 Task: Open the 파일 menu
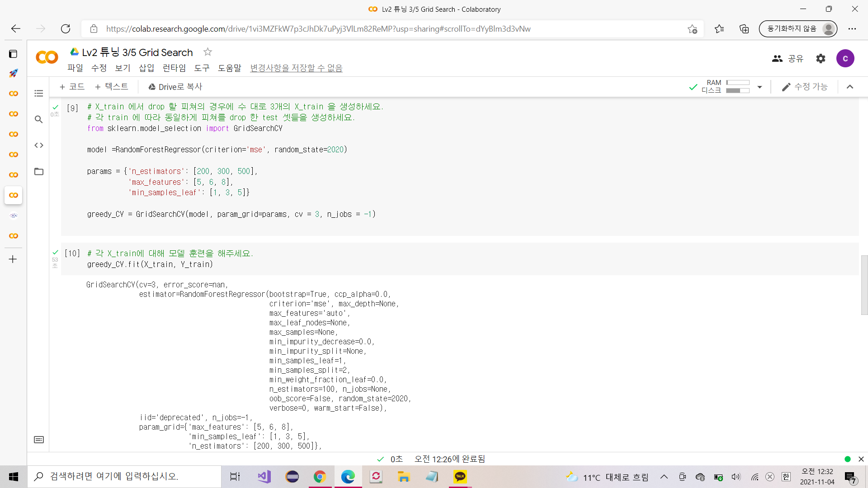[75, 68]
